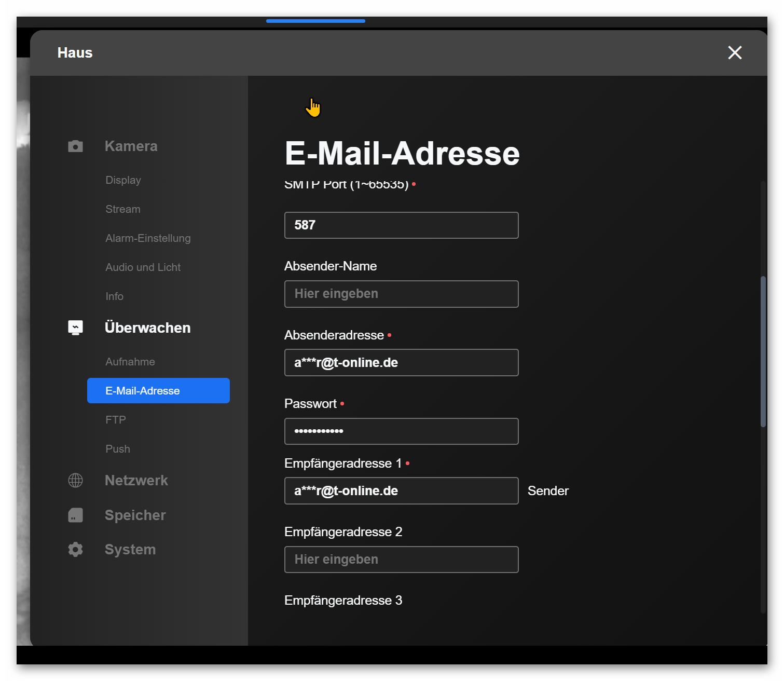Open the Info page under Kamera
The image size is (784, 681).
click(x=114, y=296)
